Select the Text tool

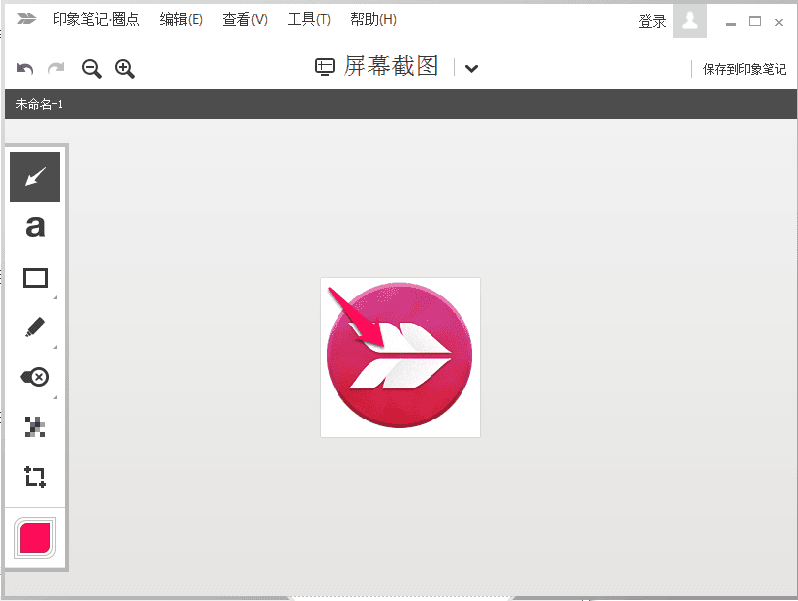(35, 227)
